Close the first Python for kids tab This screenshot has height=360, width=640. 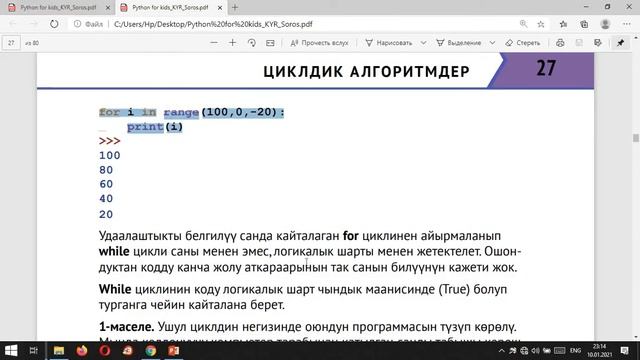coord(108,7)
